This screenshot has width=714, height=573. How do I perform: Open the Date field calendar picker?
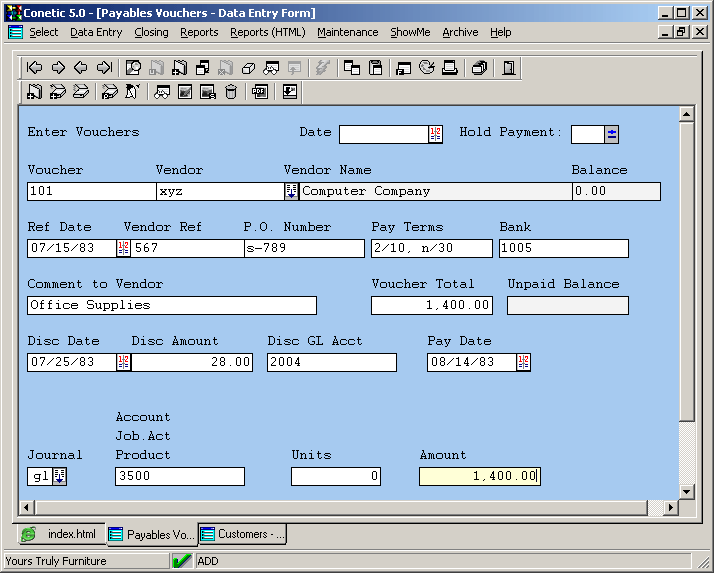point(435,134)
